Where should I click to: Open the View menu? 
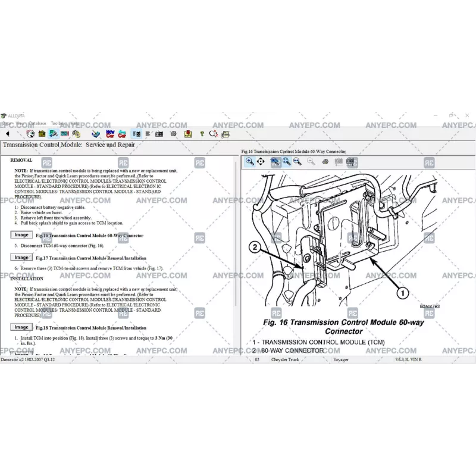point(20,123)
